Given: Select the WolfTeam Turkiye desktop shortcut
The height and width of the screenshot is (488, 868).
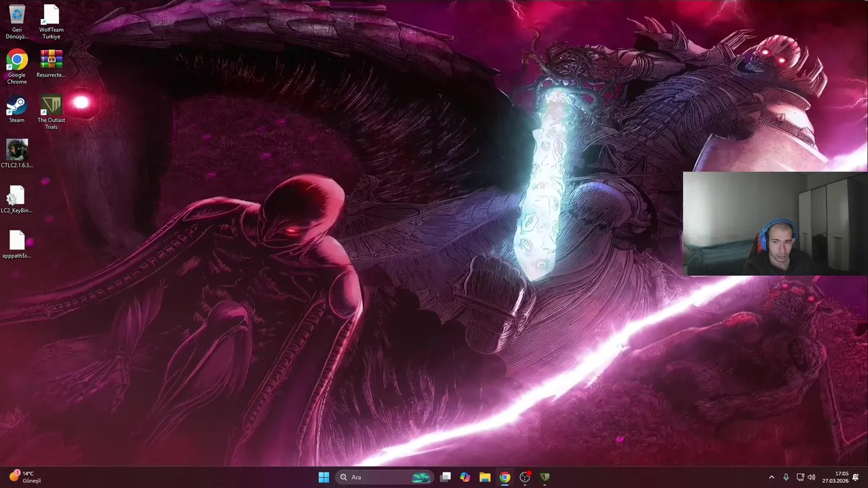Looking at the screenshot, I should point(51,21).
